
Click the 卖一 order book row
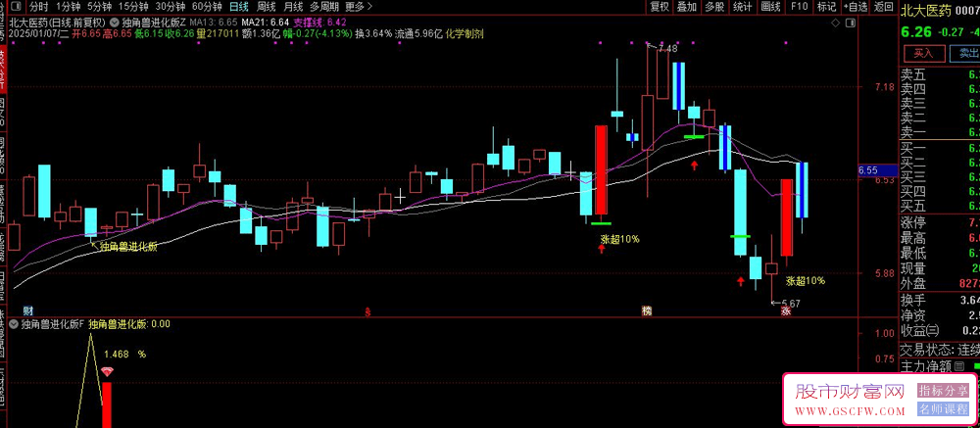click(x=940, y=132)
